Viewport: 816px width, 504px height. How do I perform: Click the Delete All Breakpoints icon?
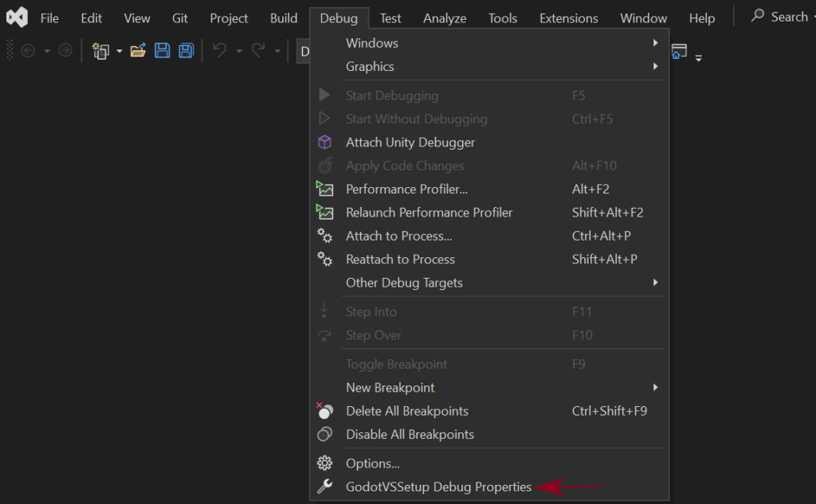[324, 411]
